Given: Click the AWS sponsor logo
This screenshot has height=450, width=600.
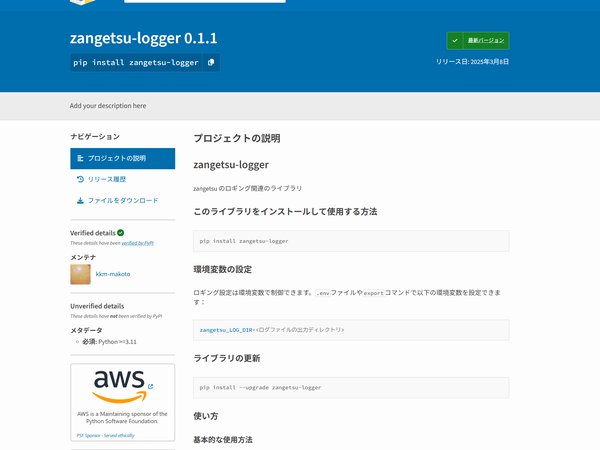Looking at the screenshot, I should coord(119,386).
